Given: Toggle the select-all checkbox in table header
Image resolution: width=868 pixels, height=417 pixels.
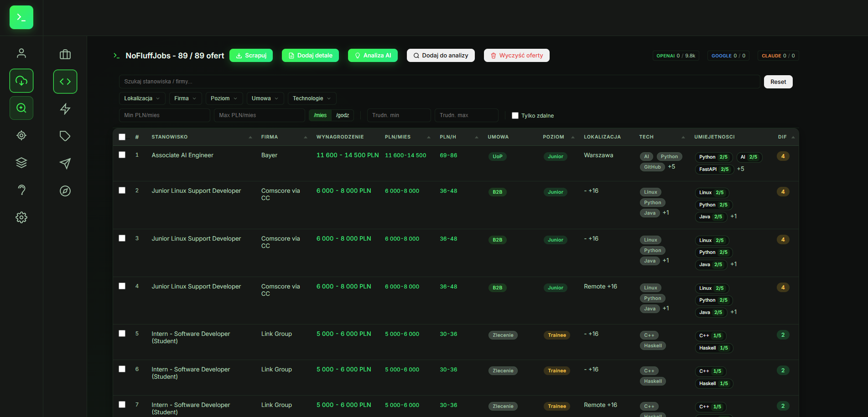Looking at the screenshot, I should 122,137.
